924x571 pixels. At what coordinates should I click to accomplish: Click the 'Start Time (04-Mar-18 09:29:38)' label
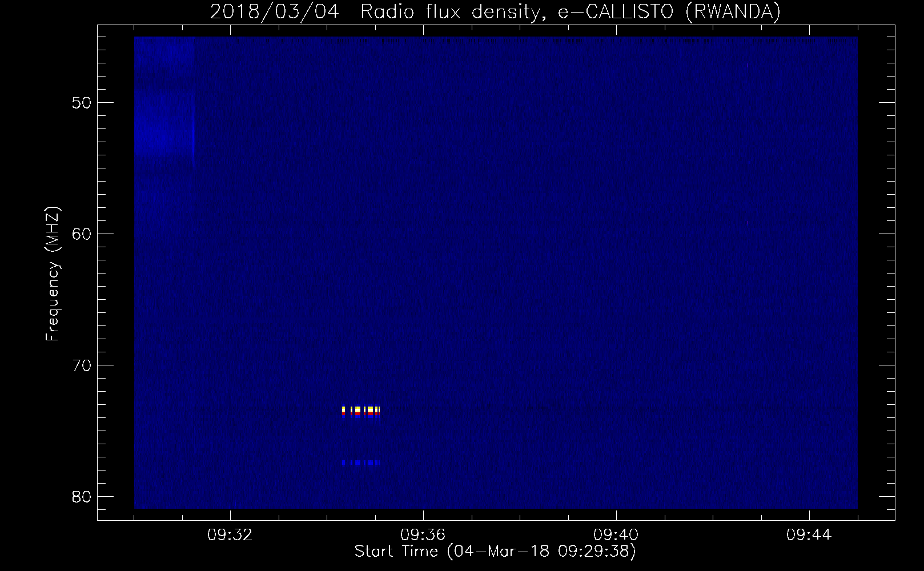coord(495,552)
